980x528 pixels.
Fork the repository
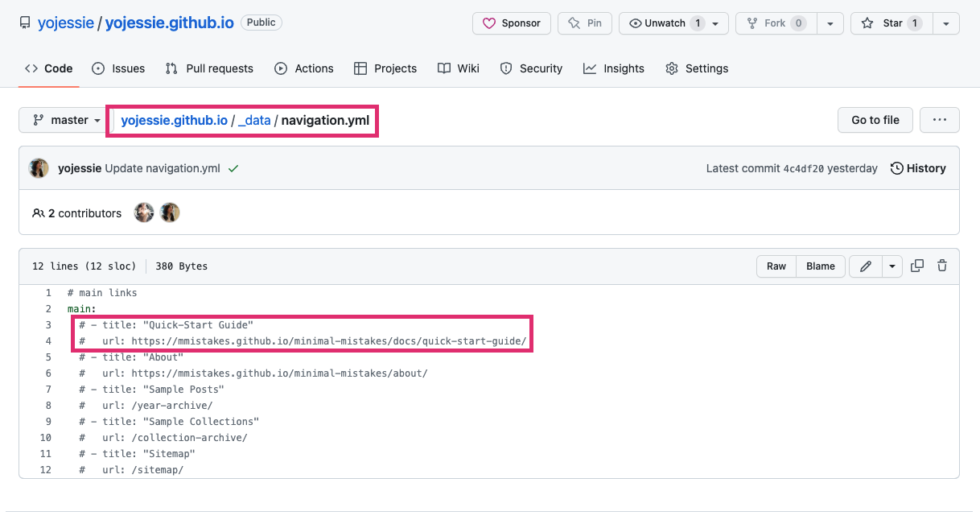pos(776,23)
